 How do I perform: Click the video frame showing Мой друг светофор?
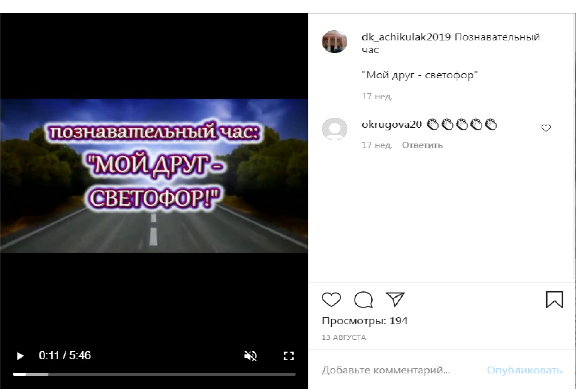154,176
